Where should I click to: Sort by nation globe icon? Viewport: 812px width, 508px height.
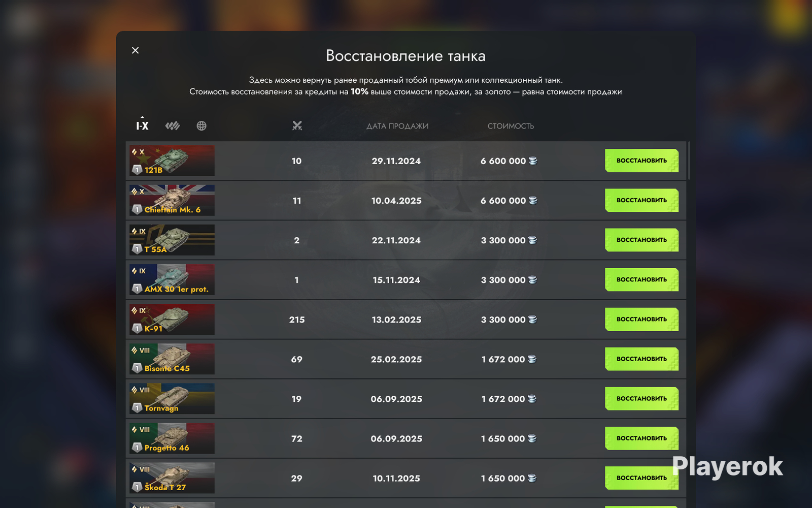point(201,125)
